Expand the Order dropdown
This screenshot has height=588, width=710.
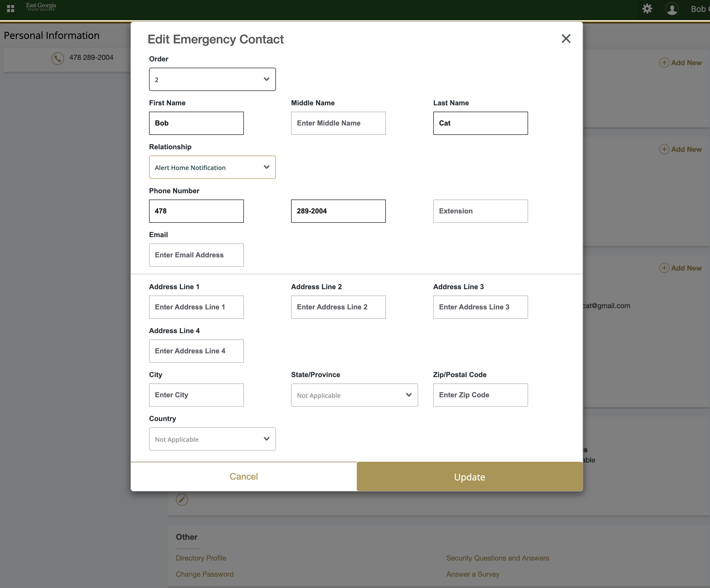tap(212, 79)
